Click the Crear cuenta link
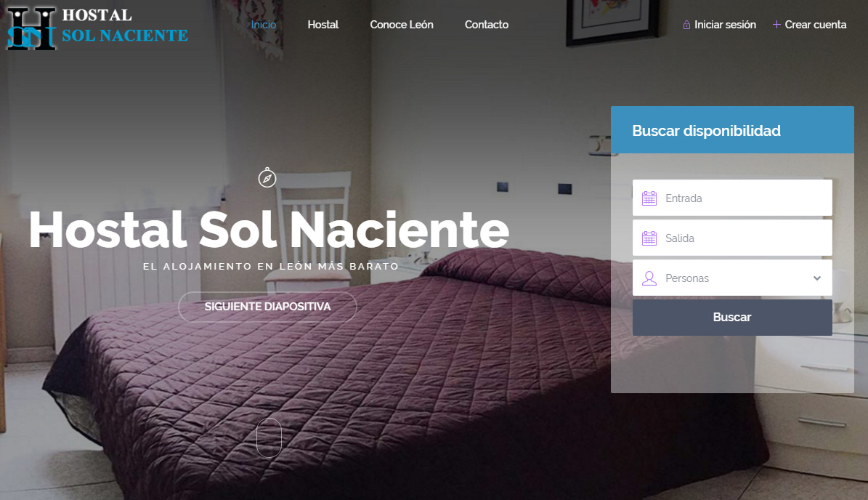This screenshot has height=500, width=868. pos(816,25)
